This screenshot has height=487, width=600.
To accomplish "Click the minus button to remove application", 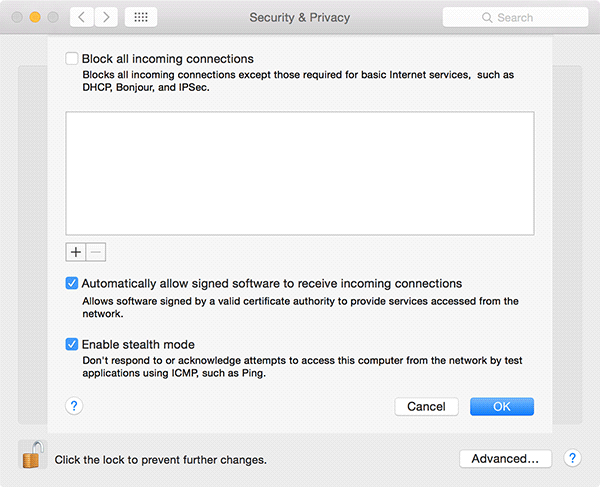I will [96, 251].
